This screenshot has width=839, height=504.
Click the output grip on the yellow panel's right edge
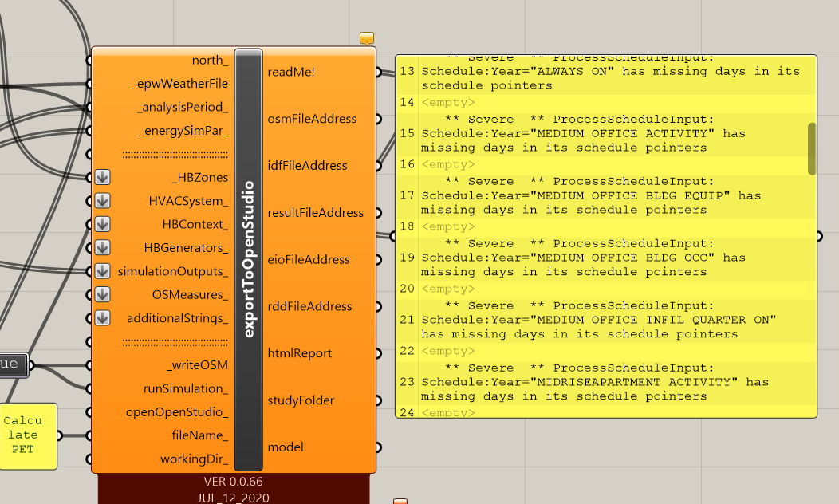pos(819,236)
